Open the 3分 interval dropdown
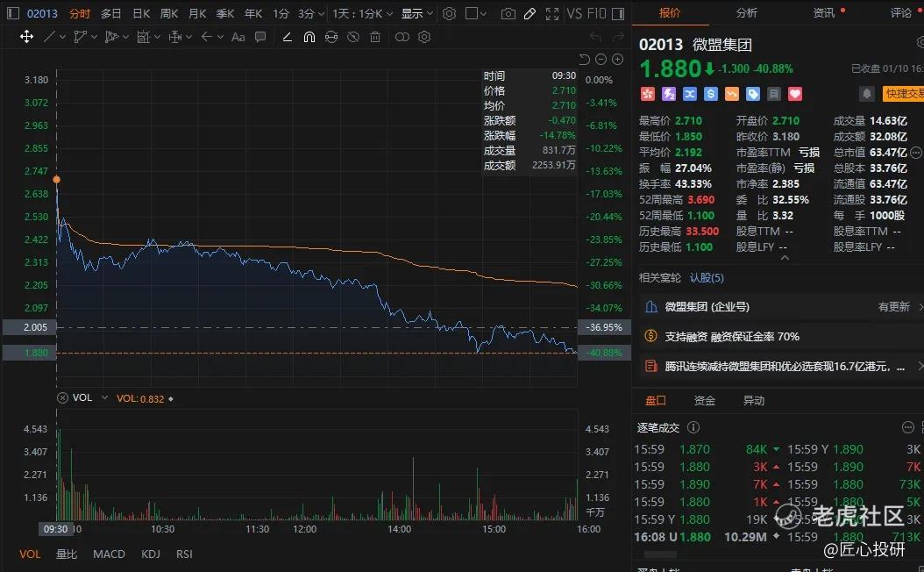 tap(310, 13)
